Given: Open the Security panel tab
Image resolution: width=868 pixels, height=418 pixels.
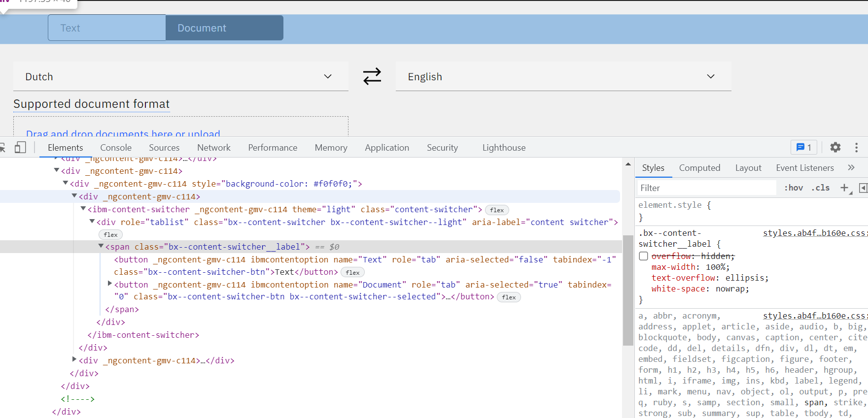Looking at the screenshot, I should click(x=442, y=148).
